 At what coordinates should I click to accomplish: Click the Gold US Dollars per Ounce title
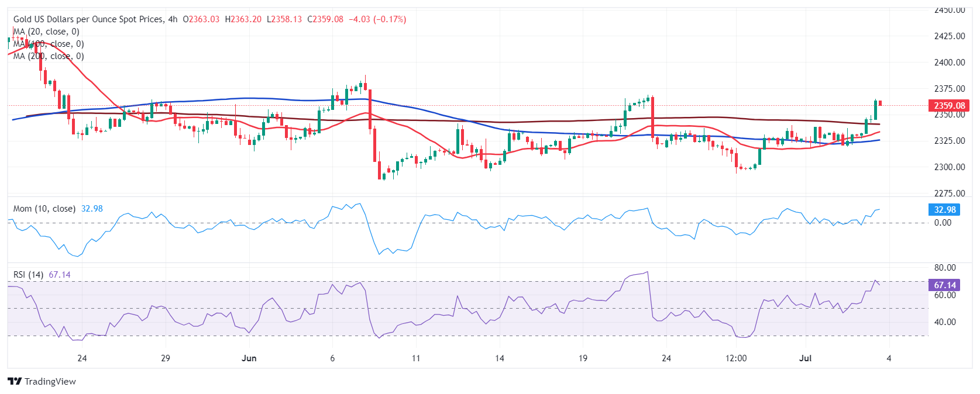click(x=88, y=19)
